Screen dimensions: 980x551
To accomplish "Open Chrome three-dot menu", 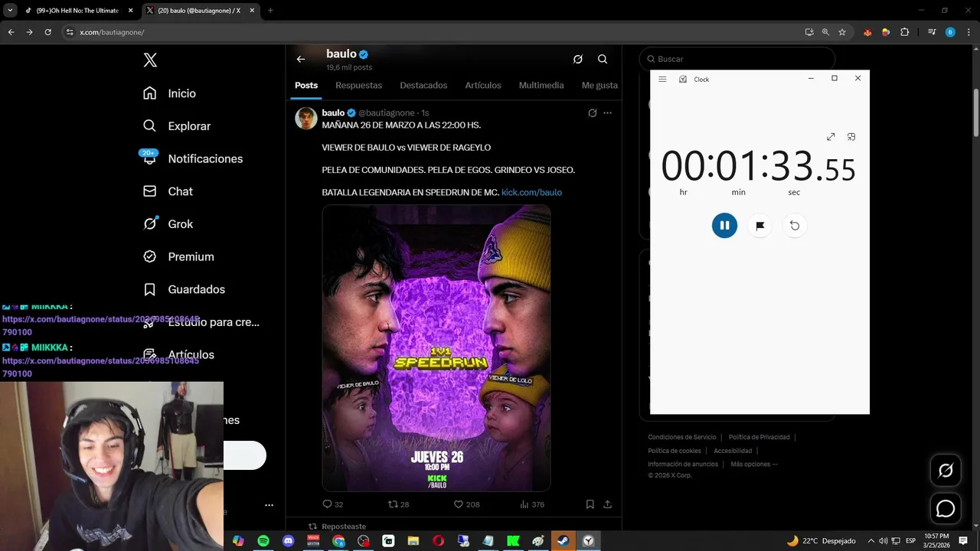I will tap(969, 32).
